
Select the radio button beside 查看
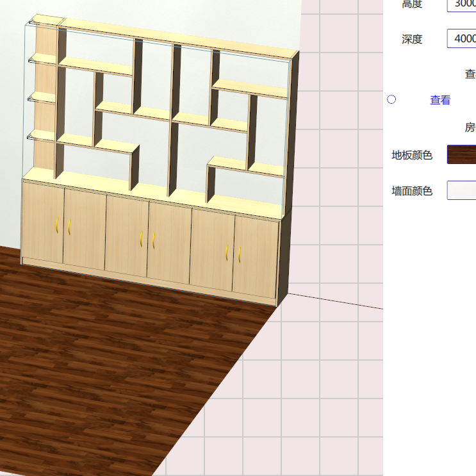pos(391,100)
